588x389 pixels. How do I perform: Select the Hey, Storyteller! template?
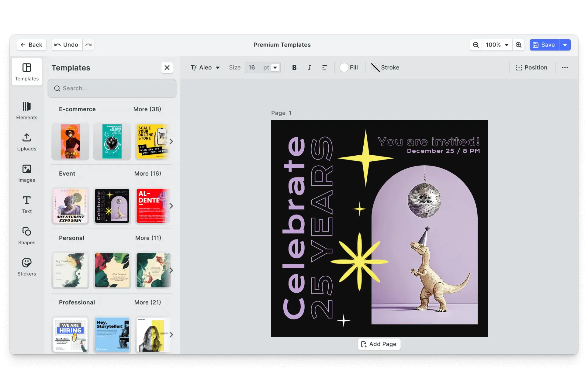(112, 335)
